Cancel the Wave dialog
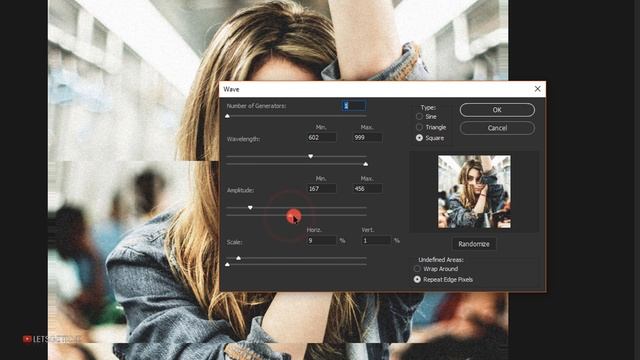The image size is (640, 360). (x=497, y=128)
